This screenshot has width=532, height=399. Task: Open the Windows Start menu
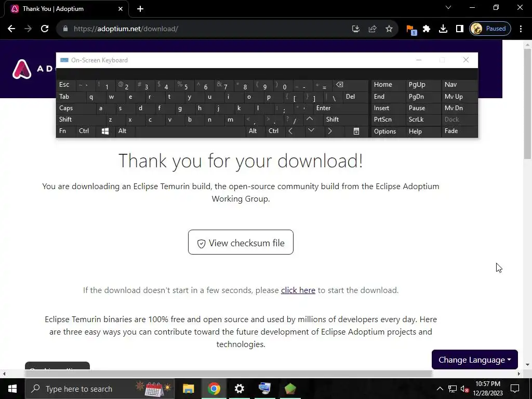(x=12, y=389)
